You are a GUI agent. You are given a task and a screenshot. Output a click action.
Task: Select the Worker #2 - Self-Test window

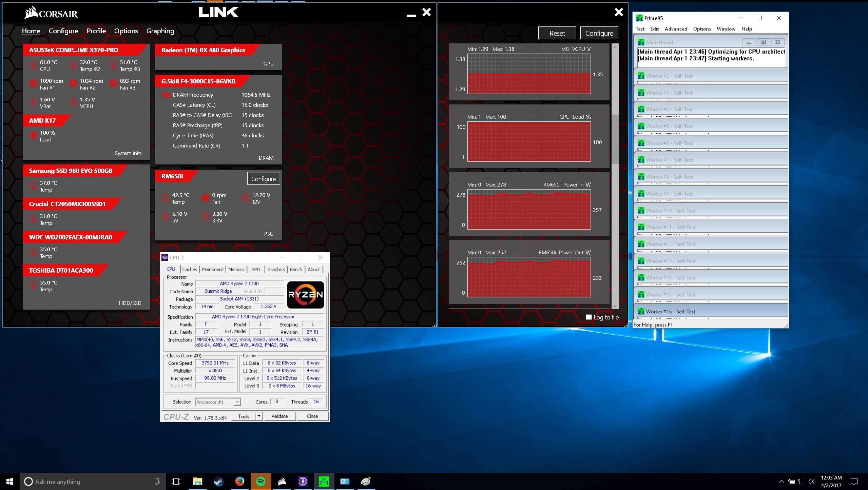711,76
